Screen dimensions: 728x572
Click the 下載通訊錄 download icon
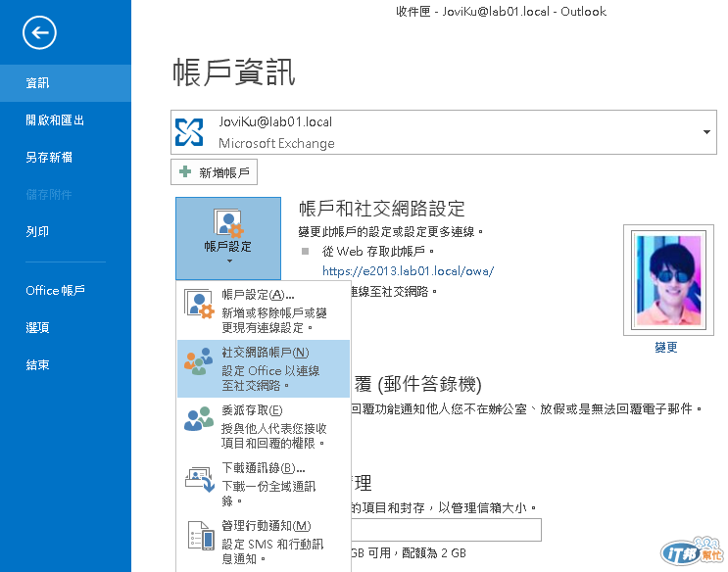pos(200,479)
